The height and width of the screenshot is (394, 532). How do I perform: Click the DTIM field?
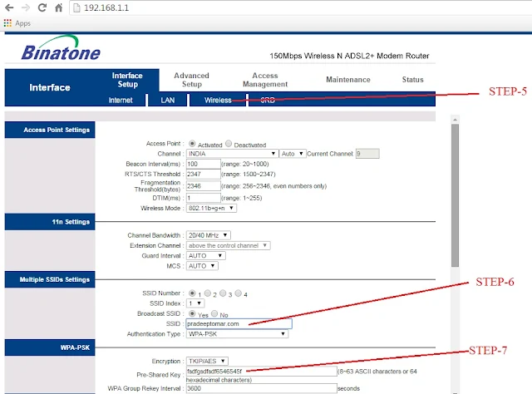[x=203, y=198]
